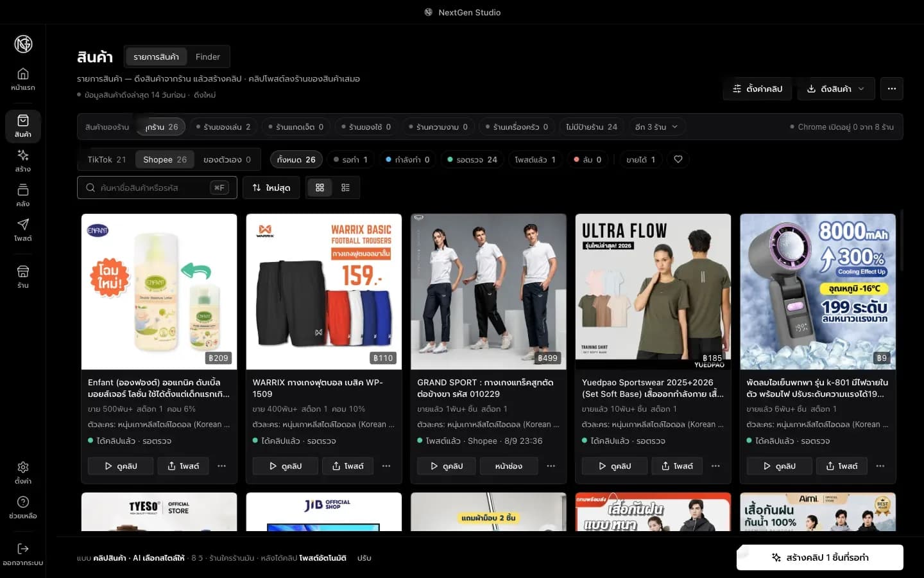Screen dimensions: 924x578
Task: Toggle กำลังทำ 0 status filter
Action: pos(407,159)
